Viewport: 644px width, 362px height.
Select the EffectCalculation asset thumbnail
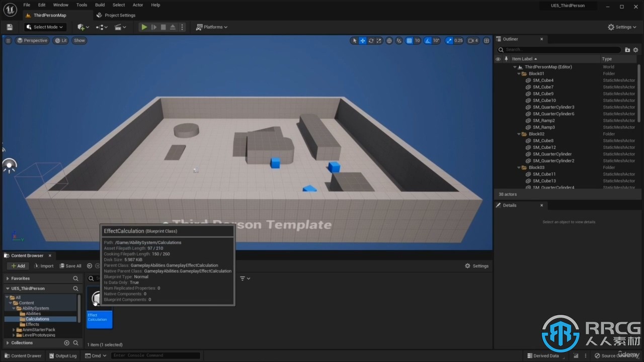[x=99, y=307]
